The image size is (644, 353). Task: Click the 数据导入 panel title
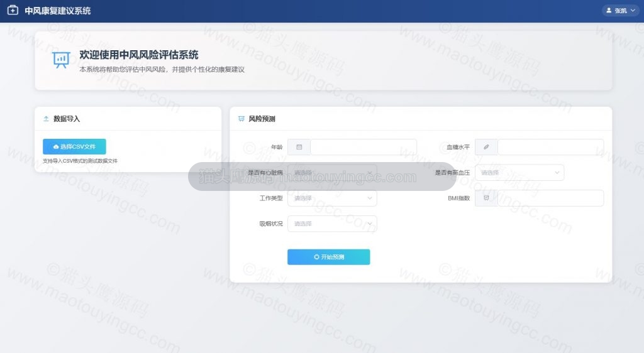click(67, 119)
